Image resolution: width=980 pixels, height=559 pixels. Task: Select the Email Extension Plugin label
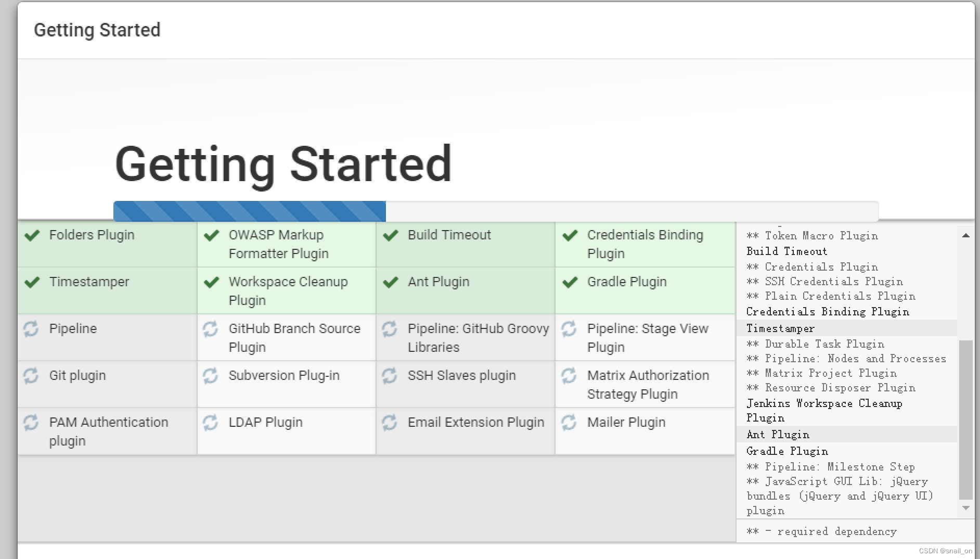(x=476, y=423)
